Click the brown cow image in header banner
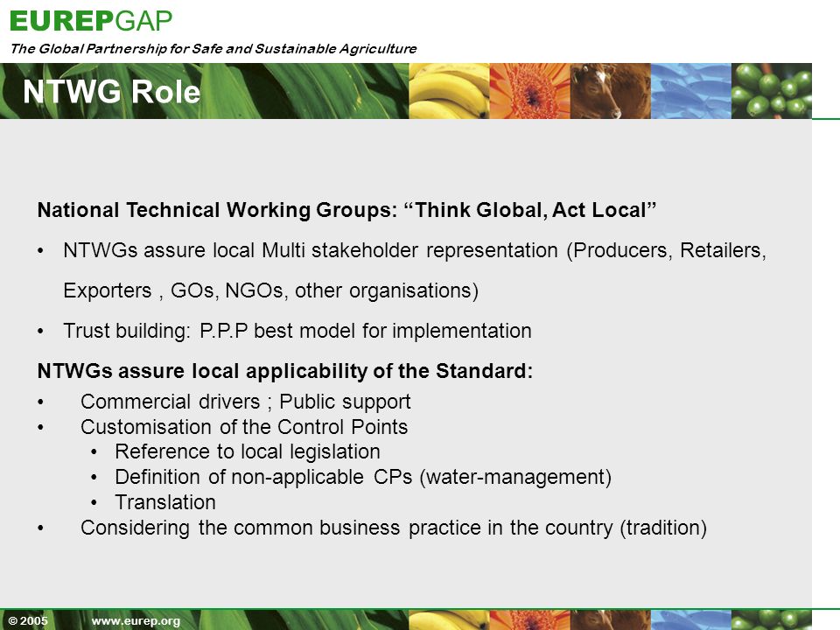This screenshot has height=630, width=840. 611,90
